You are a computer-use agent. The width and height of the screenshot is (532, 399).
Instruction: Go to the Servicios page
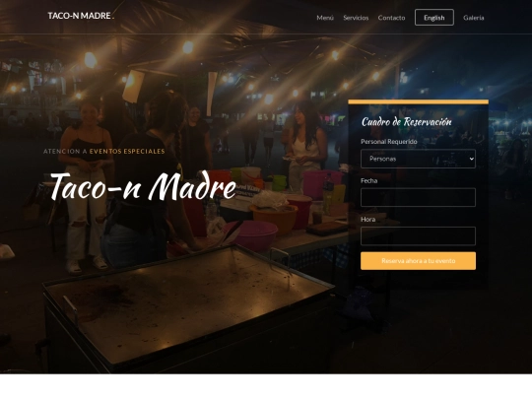pos(356,18)
